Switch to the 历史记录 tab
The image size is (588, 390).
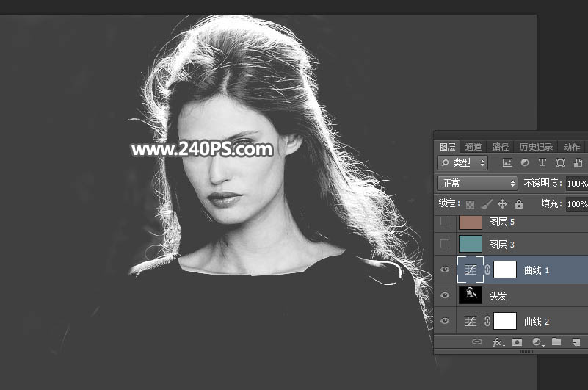[x=535, y=147]
